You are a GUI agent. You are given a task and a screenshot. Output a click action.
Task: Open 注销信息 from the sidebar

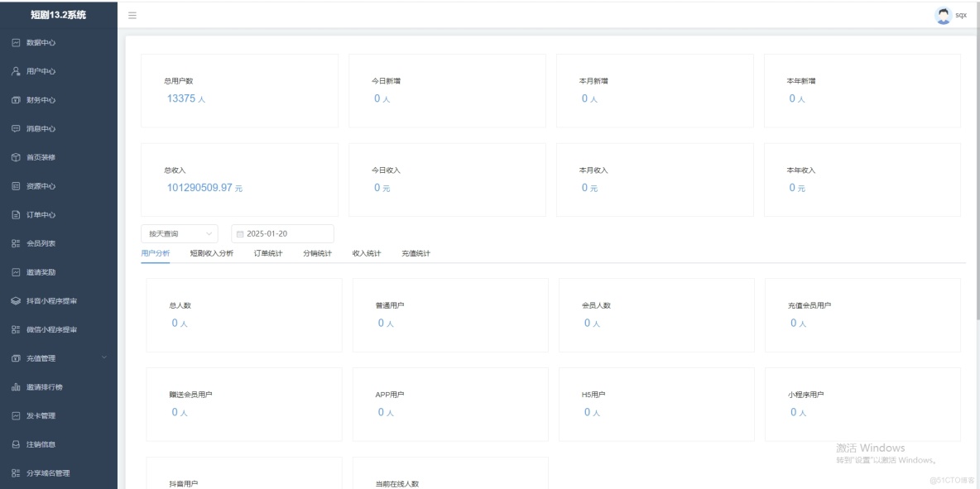coord(40,443)
